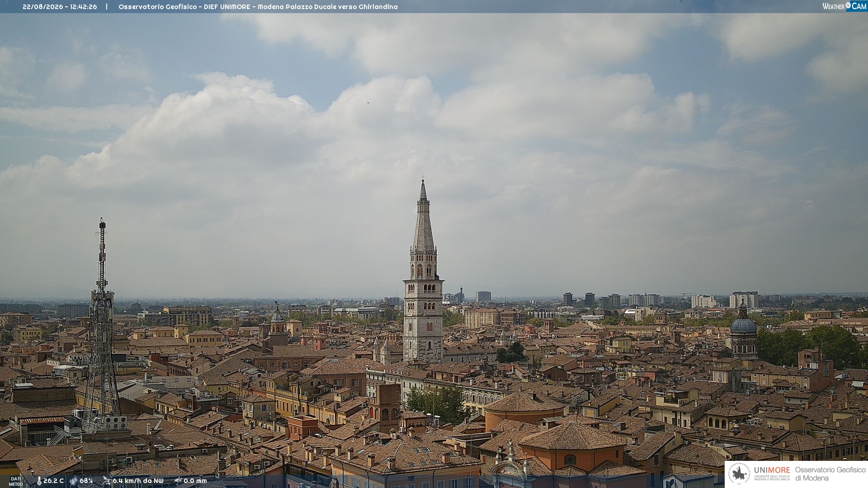Click the humidity water drops icon
868x488 pixels.
[x=74, y=481]
